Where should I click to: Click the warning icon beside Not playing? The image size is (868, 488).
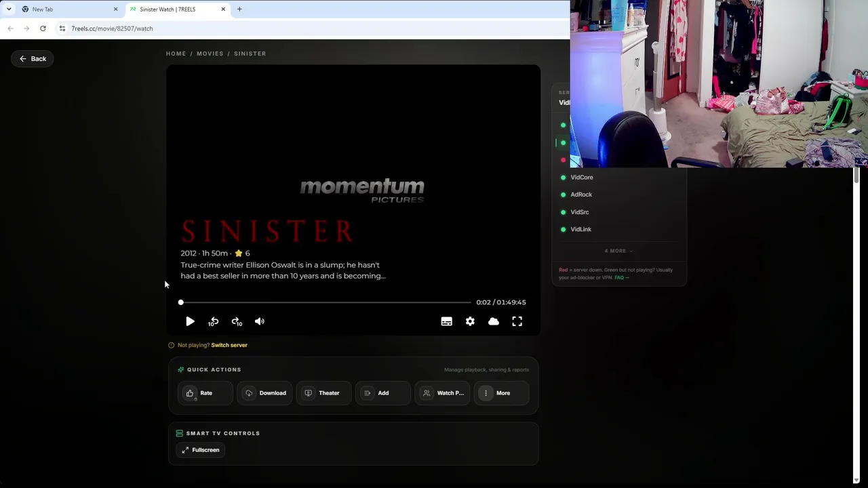(172, 345)
